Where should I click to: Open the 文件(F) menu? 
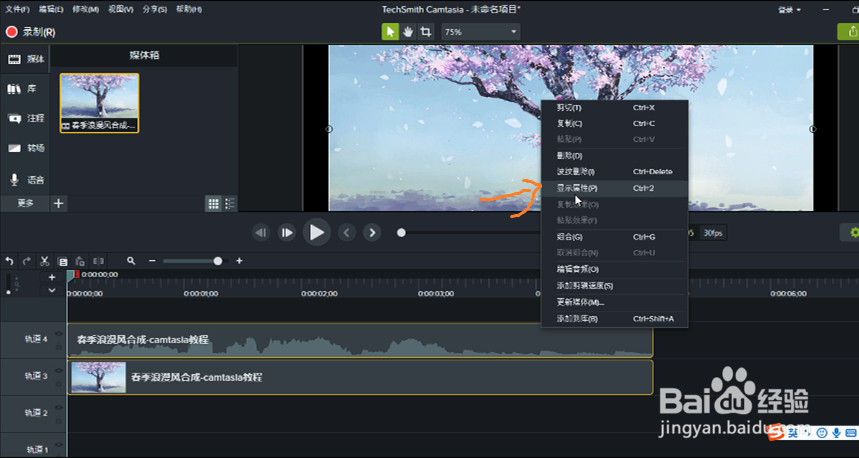coord(17,9)
